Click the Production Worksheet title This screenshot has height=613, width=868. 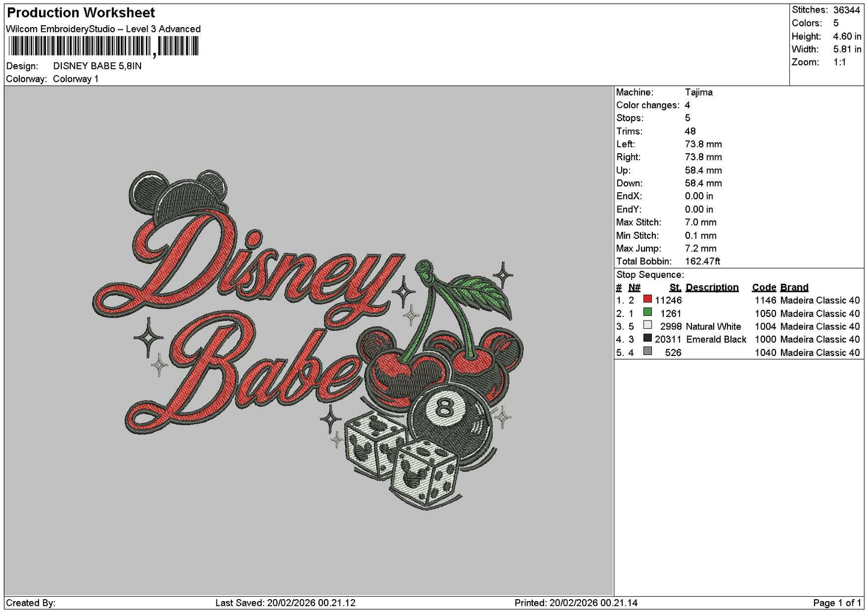pos(80,13)
